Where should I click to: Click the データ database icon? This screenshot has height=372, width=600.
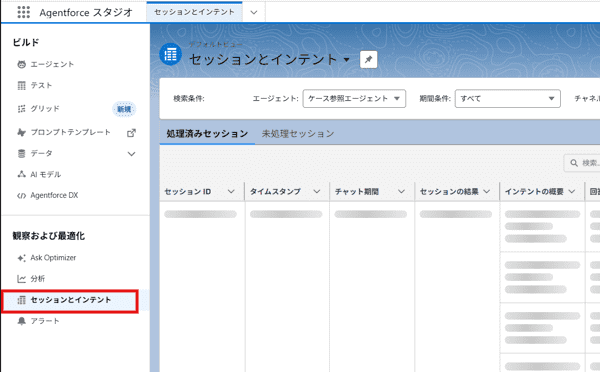point(21,153)
